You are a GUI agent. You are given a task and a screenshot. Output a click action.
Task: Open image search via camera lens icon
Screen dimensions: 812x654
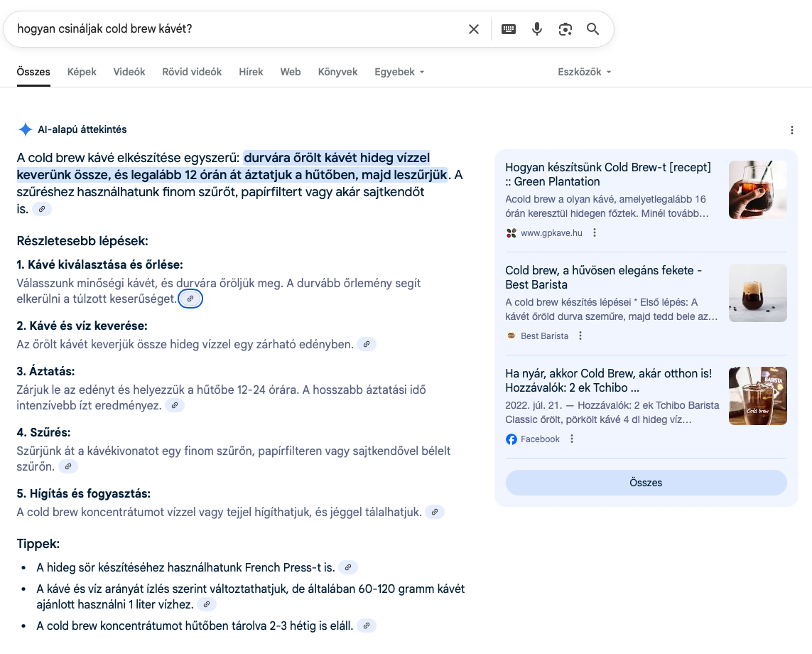[x=565, y=29]
